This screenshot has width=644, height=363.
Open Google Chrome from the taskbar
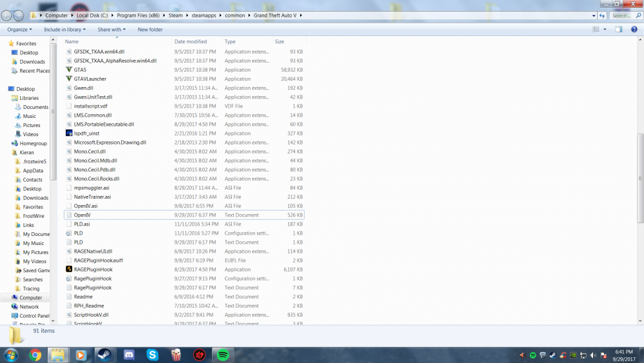(35, 355)
